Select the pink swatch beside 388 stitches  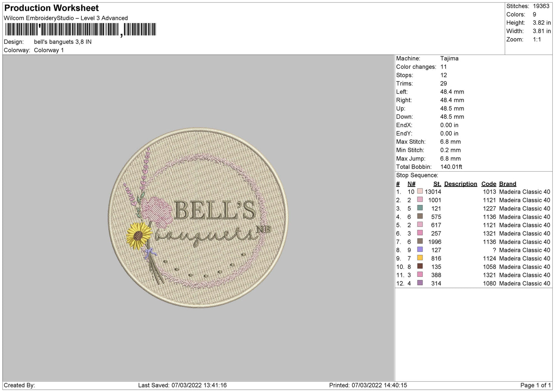pyautogui.click(x=420, y=275)
